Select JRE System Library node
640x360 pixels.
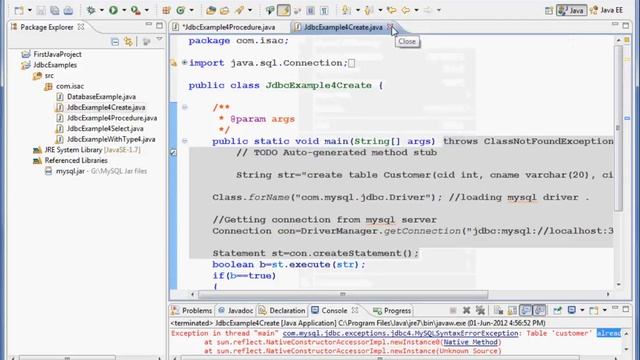92,150
